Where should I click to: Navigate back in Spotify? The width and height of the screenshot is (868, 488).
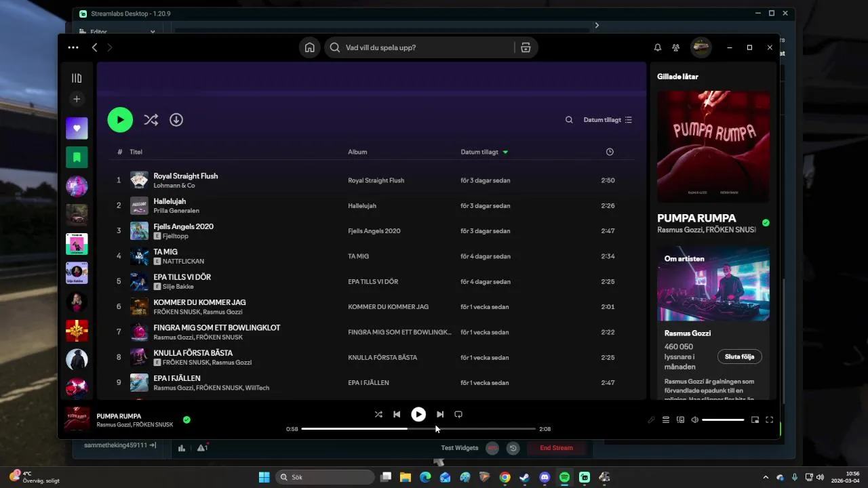click(94, 47)
